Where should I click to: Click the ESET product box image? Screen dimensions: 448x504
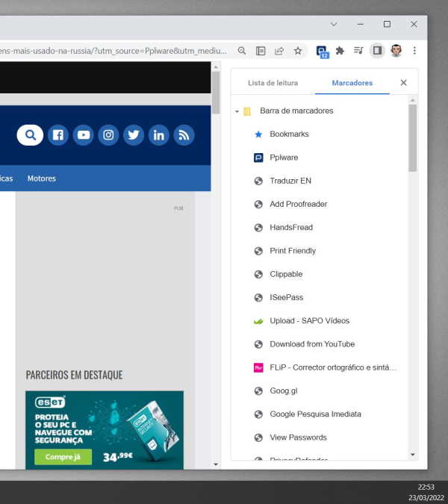155,429
